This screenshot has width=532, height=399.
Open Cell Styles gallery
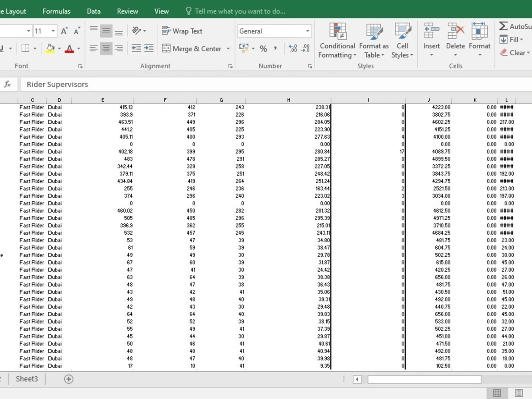tap(402, 41)
